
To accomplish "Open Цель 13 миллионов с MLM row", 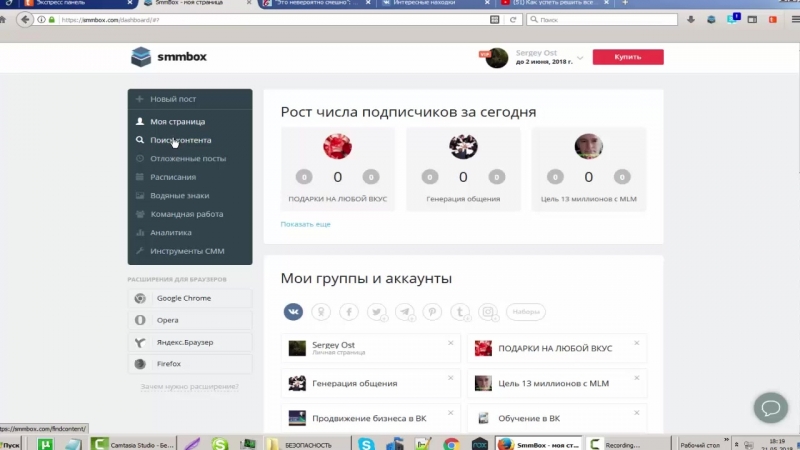I will [557, 383].
